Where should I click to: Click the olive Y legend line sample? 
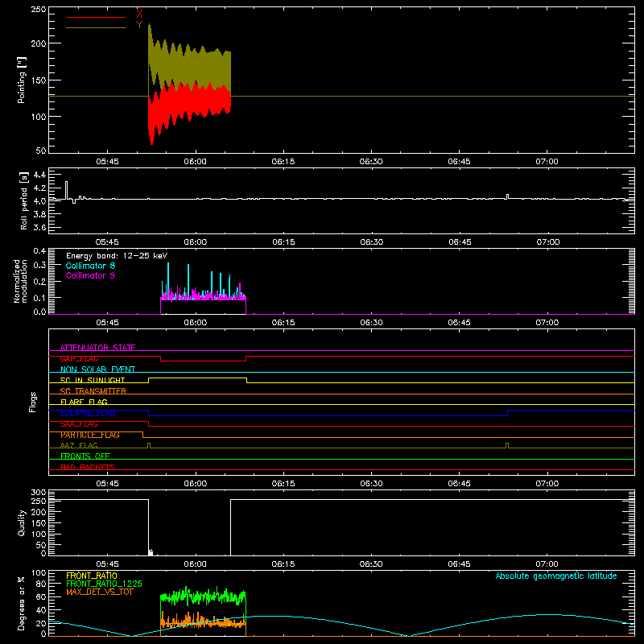96,28
